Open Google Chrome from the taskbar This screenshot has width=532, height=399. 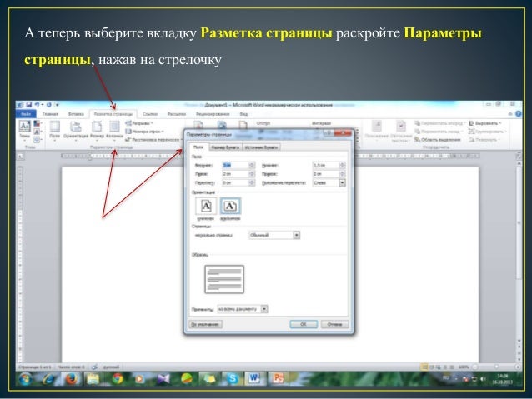click(x=117, y=379)
